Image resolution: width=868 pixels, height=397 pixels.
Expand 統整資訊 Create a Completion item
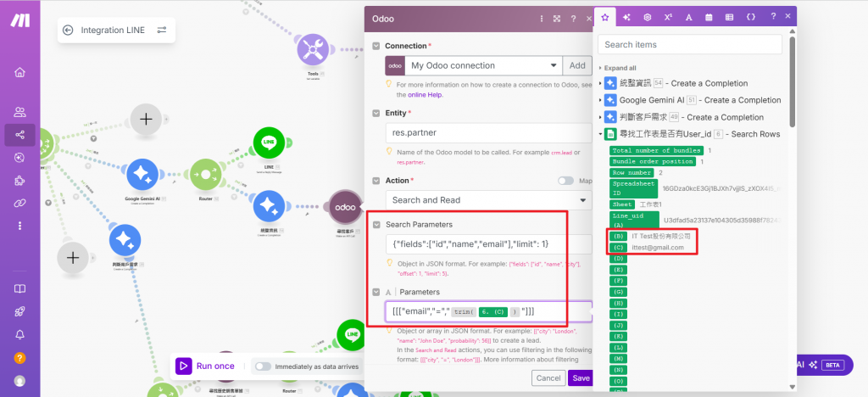pos(601,84)
